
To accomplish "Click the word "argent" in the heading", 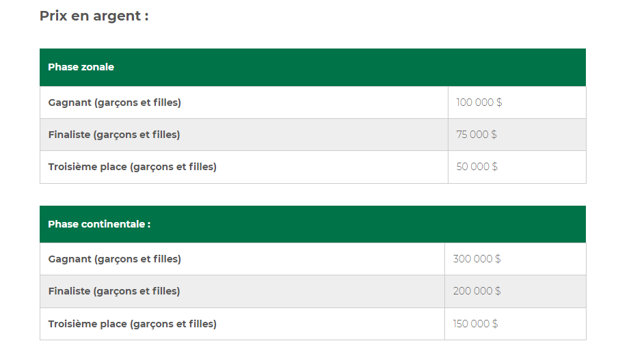I will click(117, 16).
